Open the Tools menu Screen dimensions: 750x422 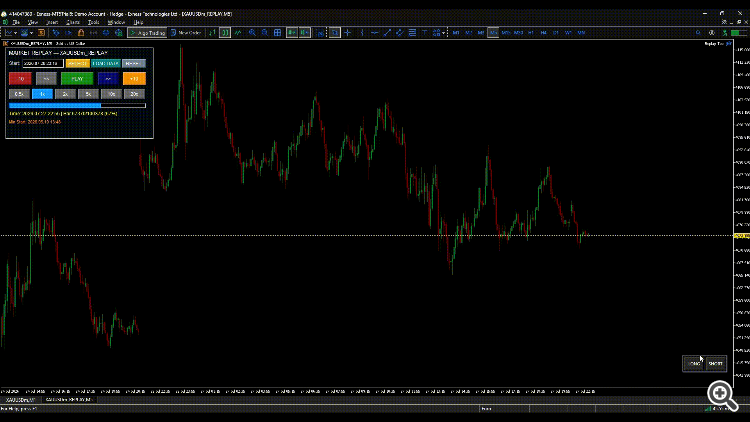(x=93, y=22)
